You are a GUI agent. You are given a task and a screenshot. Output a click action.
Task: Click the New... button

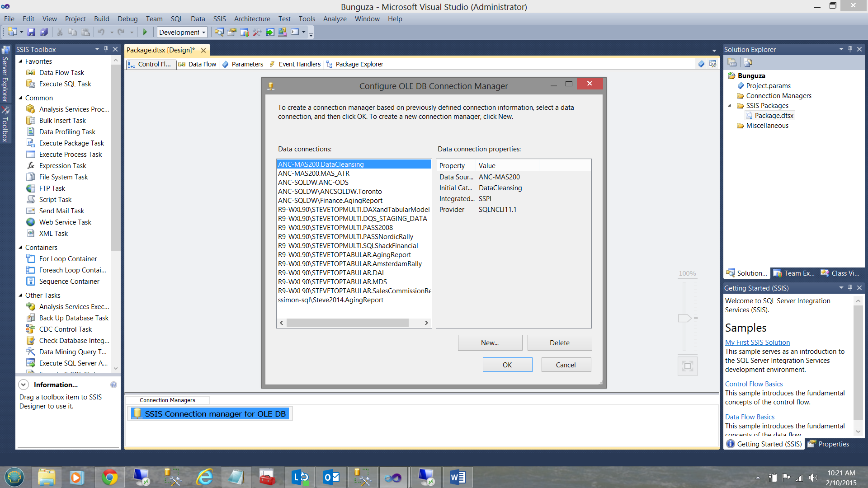490,343
